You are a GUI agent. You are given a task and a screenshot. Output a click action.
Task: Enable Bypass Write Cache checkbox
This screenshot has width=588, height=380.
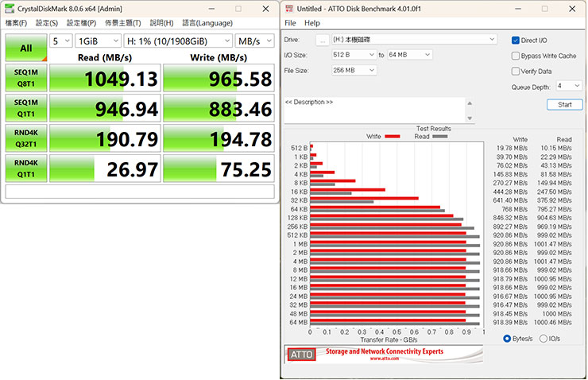[x=515, y=56]
